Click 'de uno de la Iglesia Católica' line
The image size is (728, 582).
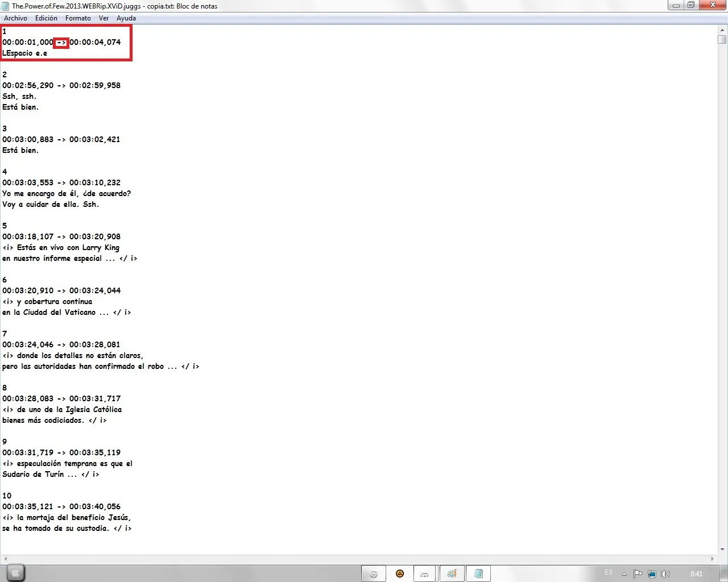pyautogui.click(x=62, y=410)
